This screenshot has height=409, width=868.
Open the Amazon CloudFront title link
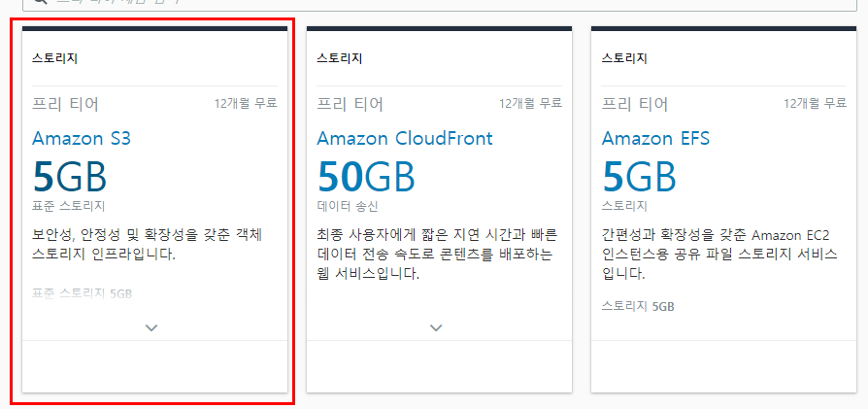pyautogui.click(x=405, y=138)
